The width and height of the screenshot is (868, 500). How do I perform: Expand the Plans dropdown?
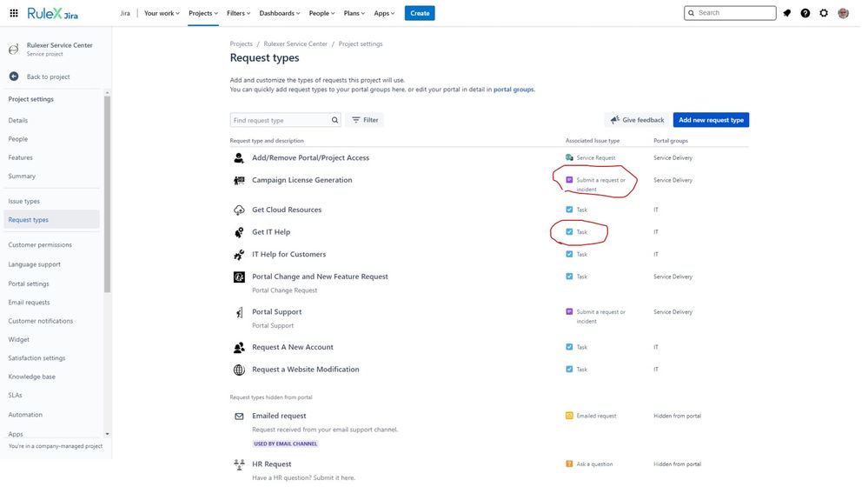click(x=354, y=13)
